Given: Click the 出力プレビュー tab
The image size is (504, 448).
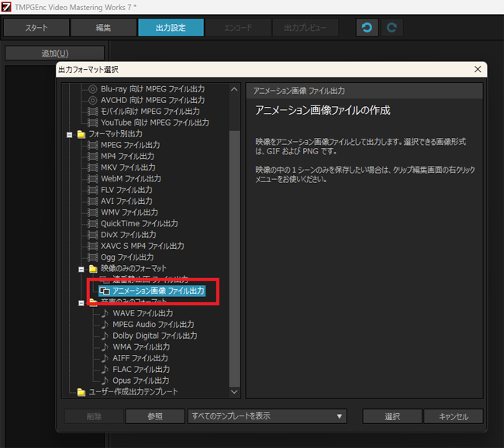Looking at the screenshot, I should (x=306, y=28).
